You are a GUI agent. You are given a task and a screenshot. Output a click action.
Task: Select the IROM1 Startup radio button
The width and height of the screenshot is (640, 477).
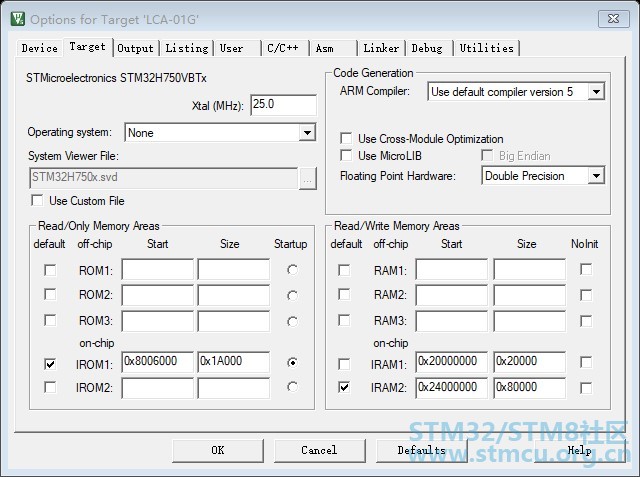[292, 362]
